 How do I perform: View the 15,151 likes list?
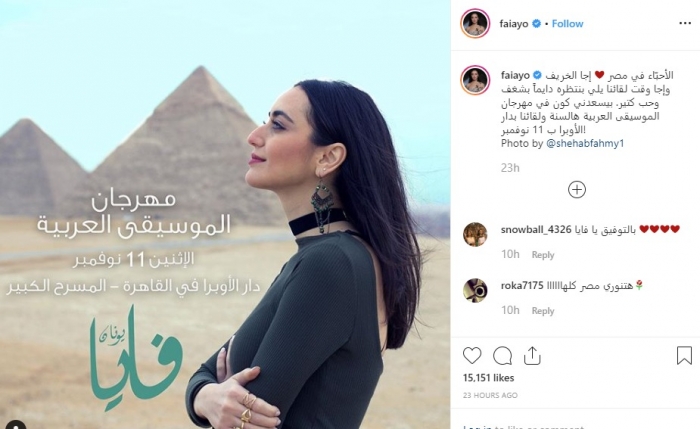coord(488,378)
